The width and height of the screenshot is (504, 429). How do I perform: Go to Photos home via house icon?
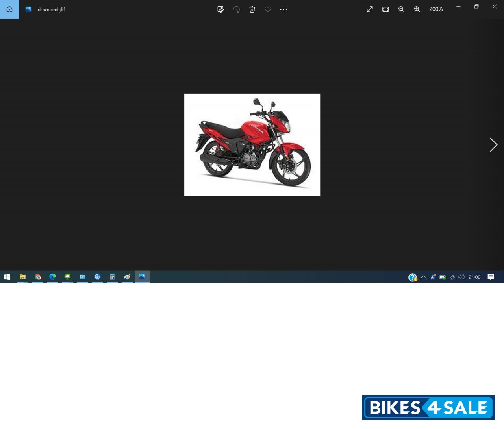[x=9, y=9]
